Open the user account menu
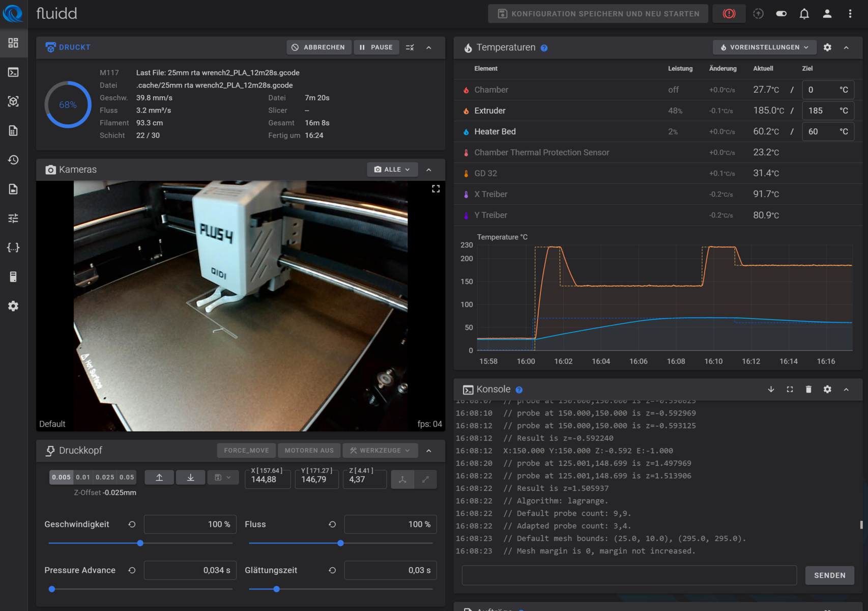Screen dimensions: 868x611 [827, 14]
